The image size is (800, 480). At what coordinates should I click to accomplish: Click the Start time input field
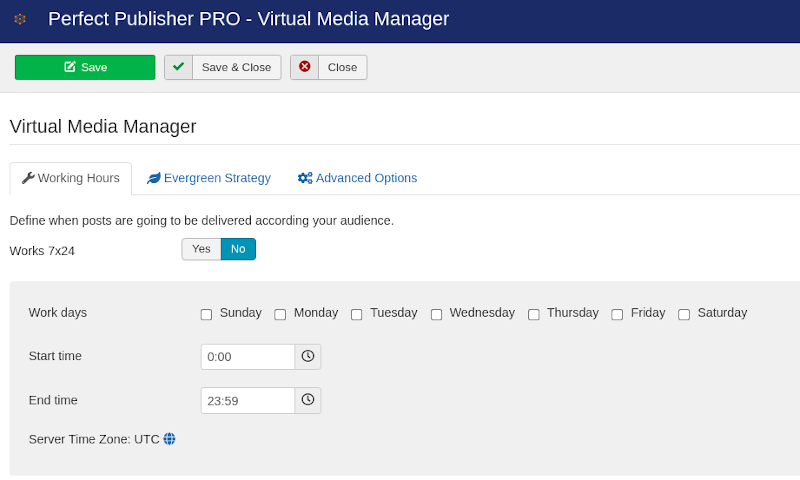(248, 357)
